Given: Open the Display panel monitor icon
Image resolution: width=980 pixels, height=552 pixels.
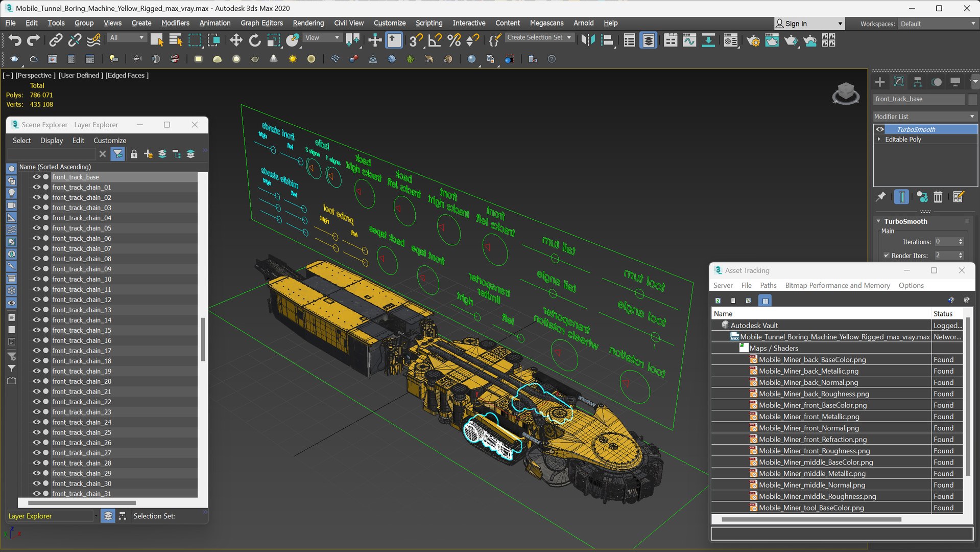Looking at the screenshot, I should [955, 82].
